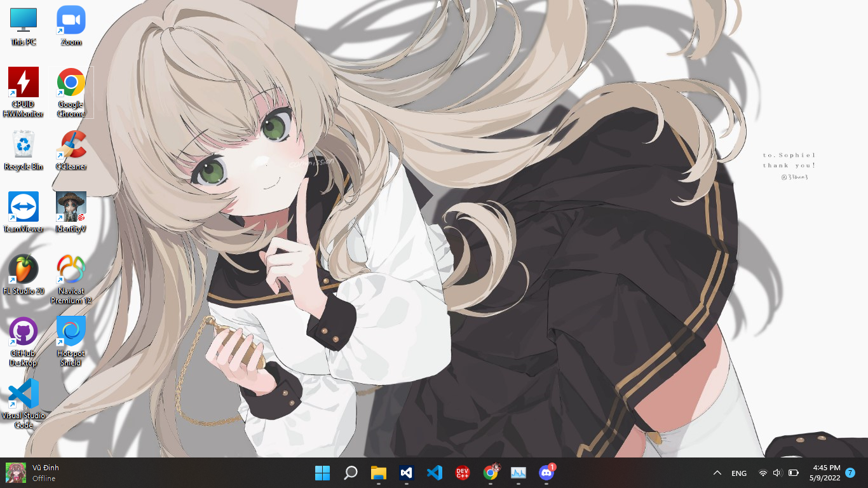This screenshot has width=868, height=488.
Task: Open taskbar Search
Action: (x=350, y=473)
